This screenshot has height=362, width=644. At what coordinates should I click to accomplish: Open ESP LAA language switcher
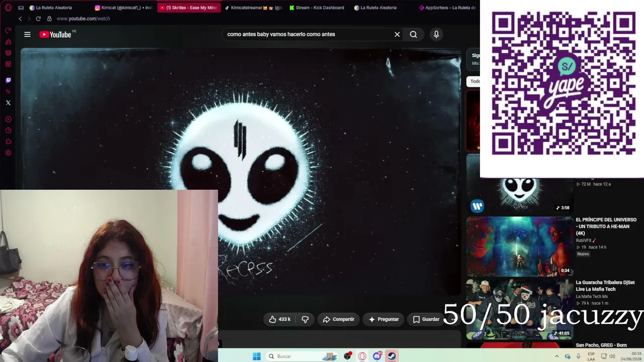[x=591, y=356]
